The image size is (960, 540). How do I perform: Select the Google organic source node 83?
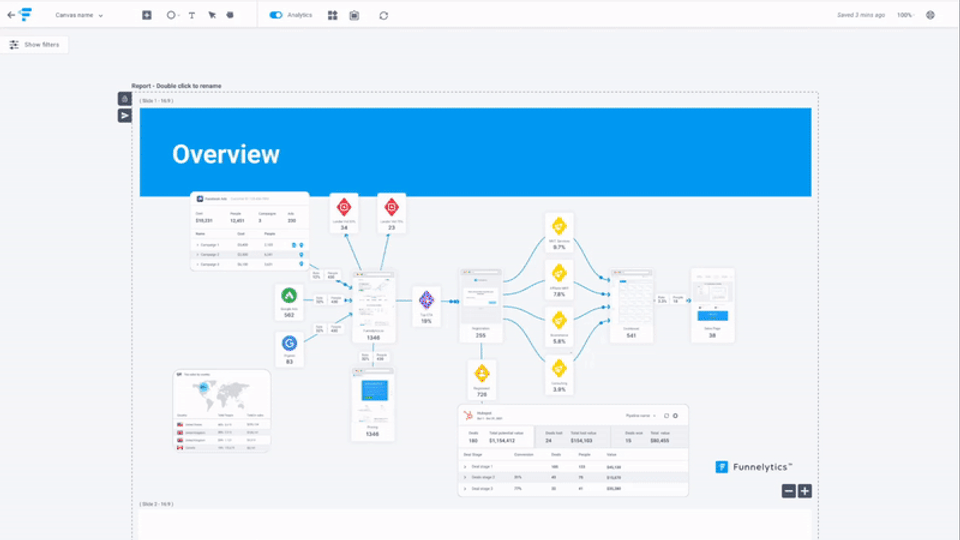coord(290,350)
